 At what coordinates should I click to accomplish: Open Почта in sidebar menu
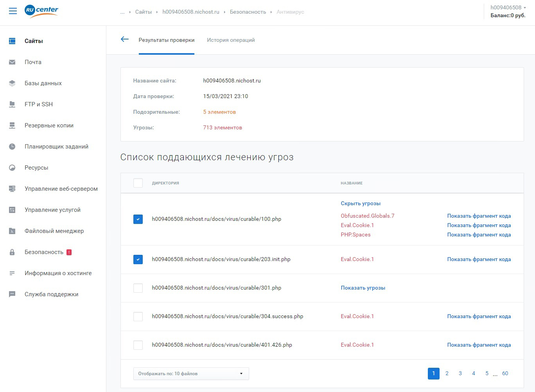pyautogui.click(x=33, y=62)
